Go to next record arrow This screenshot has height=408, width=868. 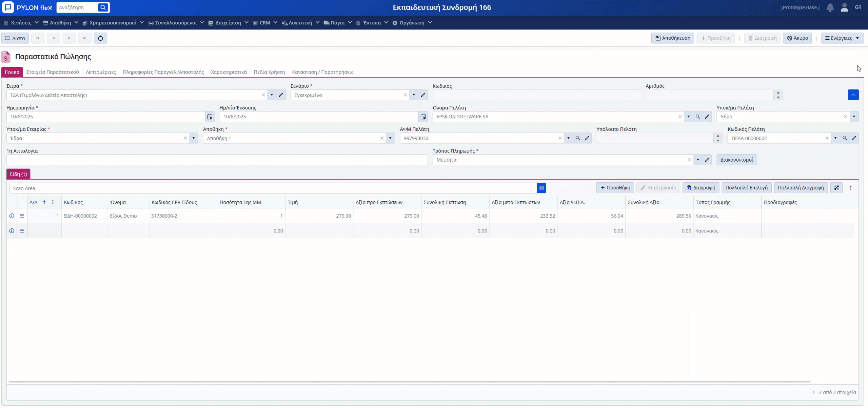click(69, 38)
